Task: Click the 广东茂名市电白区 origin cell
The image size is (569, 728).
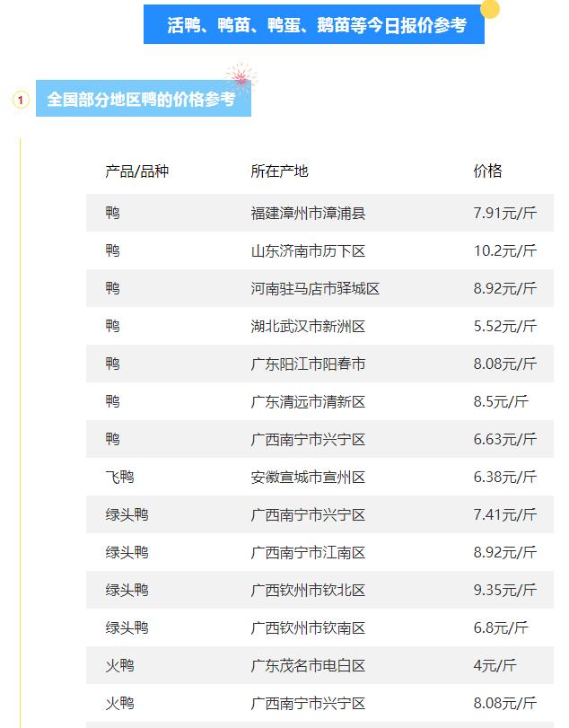Action: tap(308, 666)
